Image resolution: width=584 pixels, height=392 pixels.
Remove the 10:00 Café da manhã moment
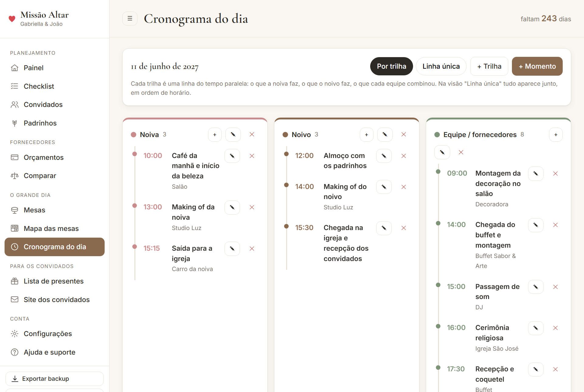click(x=252, y=156)
